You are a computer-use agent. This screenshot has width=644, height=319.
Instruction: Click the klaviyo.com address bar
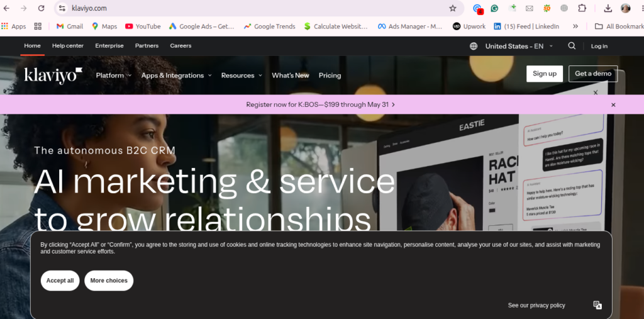pos(258,8)
